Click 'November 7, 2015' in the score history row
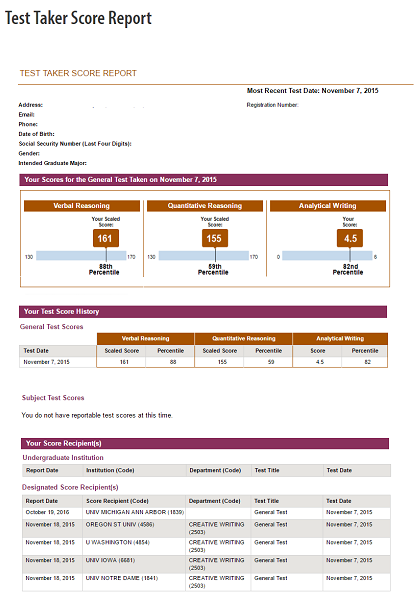Viewport: 417px width, 599px height. tap(47, 362)
